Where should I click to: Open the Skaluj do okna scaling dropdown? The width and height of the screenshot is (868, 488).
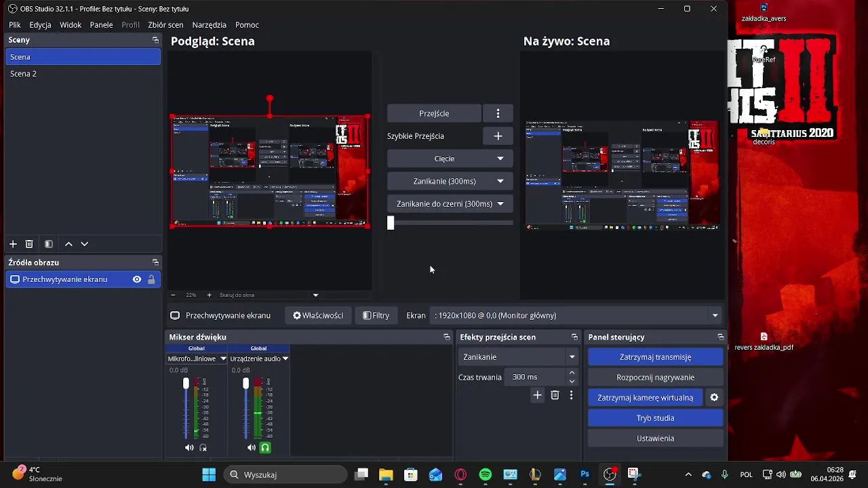coord(315,295)
